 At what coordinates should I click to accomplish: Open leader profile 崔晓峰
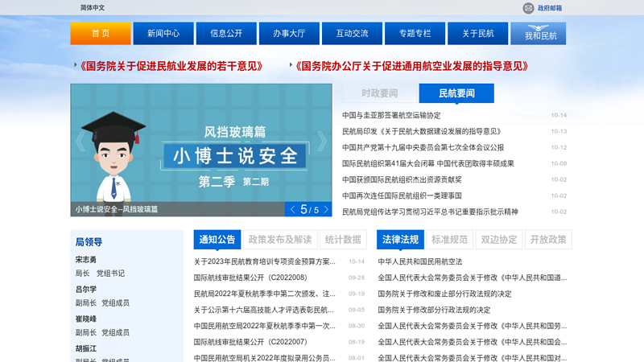coord(86,319)
